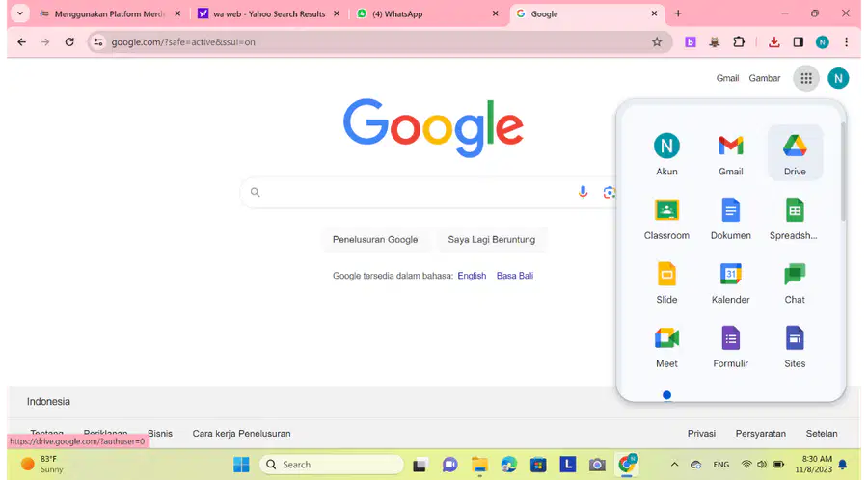Close the Google apps grid launcher

tap(806, 78)
